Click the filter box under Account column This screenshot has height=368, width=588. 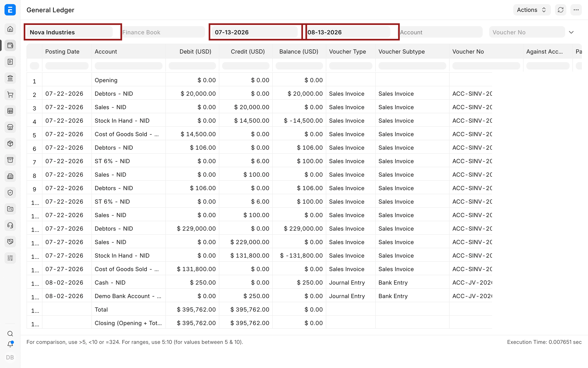pyautogui.click(x=129, y=66)
